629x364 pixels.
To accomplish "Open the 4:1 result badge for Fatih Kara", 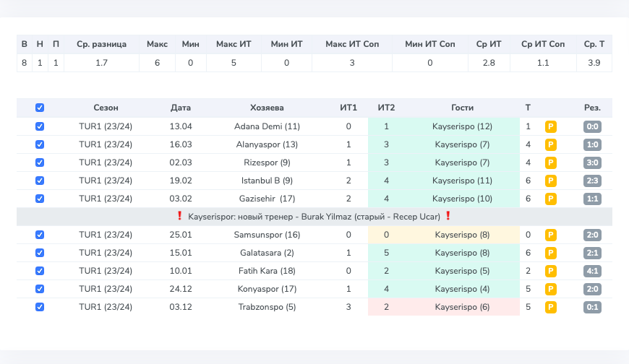I will pos(593,271).
